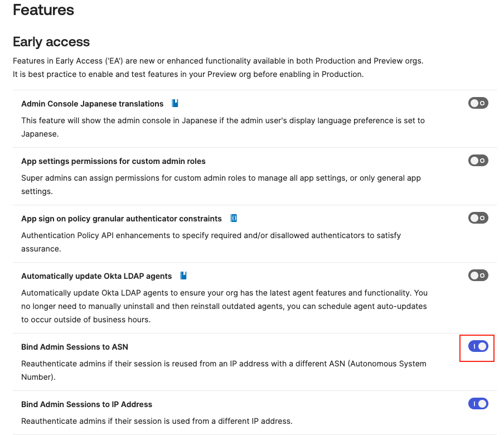Select Automatically update Okta LDAP agents title

(x=96, y=276)
